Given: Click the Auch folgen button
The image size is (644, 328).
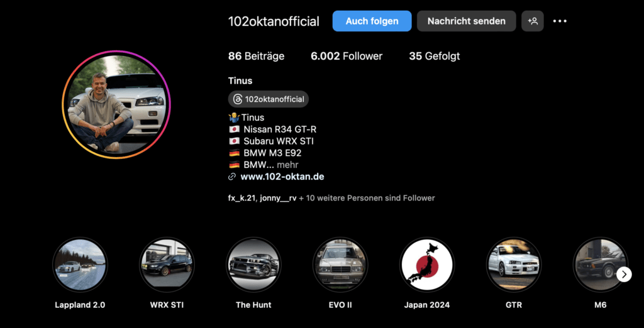Looking at the screenshot, I should click(372, 21).
